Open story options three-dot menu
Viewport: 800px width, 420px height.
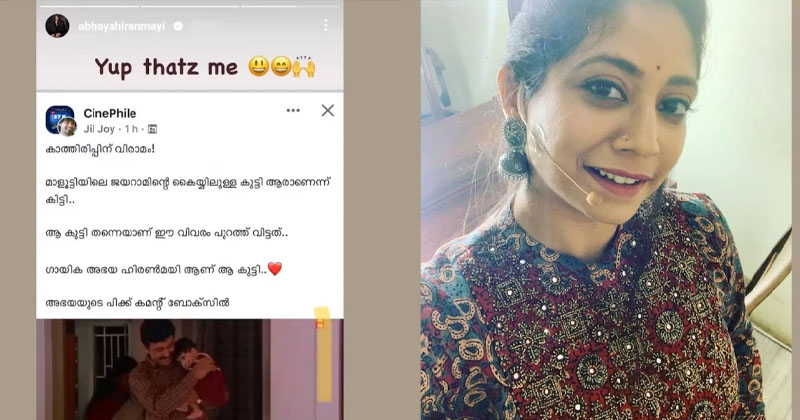click(x=326, y=25)
